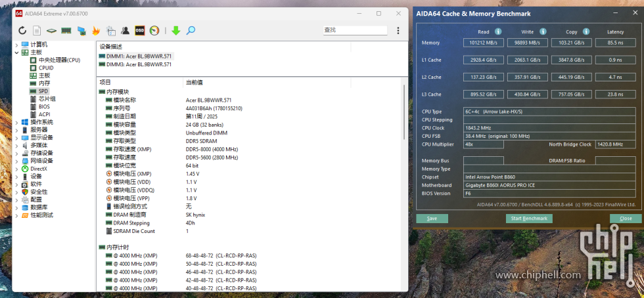Select 数据库 tree item
644x298 pixels.
(x=39, y=207)
